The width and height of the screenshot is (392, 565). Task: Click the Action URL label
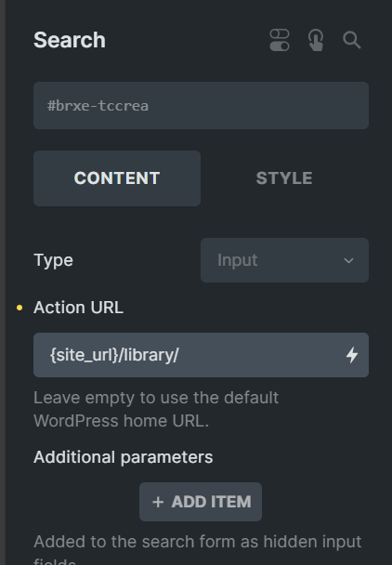(x=79, y=308)
